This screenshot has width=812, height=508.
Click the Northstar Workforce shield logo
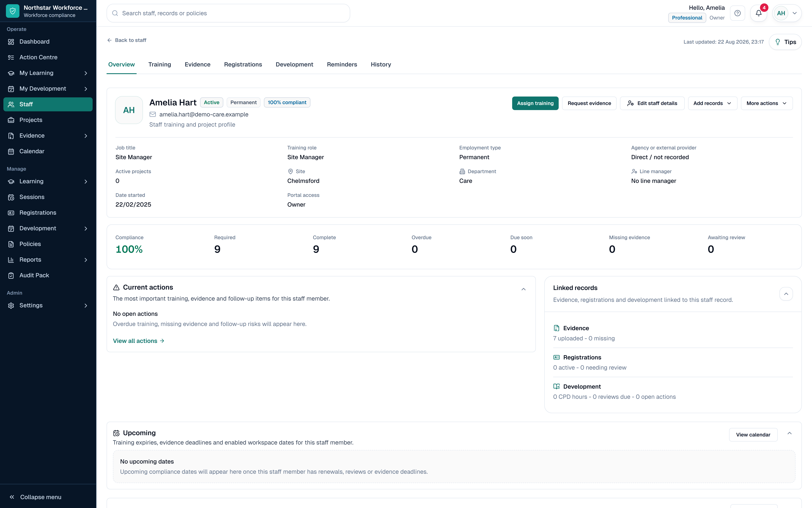(x=13, y=11)
